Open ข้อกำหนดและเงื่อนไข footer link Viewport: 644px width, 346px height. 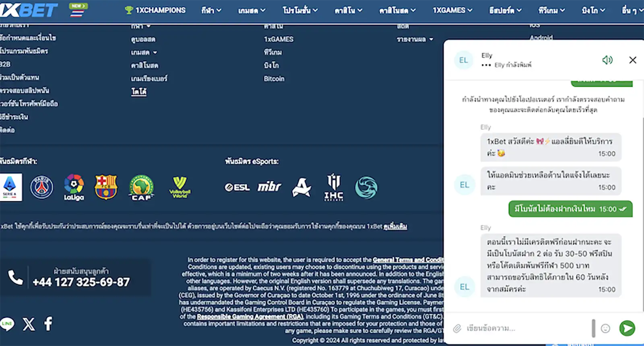28,38
